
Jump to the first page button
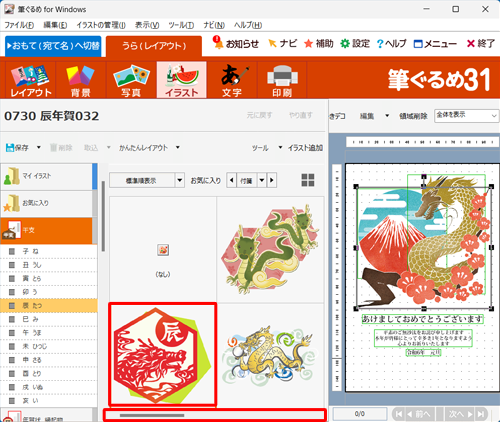pyautogui.click(x=398, y=414)
